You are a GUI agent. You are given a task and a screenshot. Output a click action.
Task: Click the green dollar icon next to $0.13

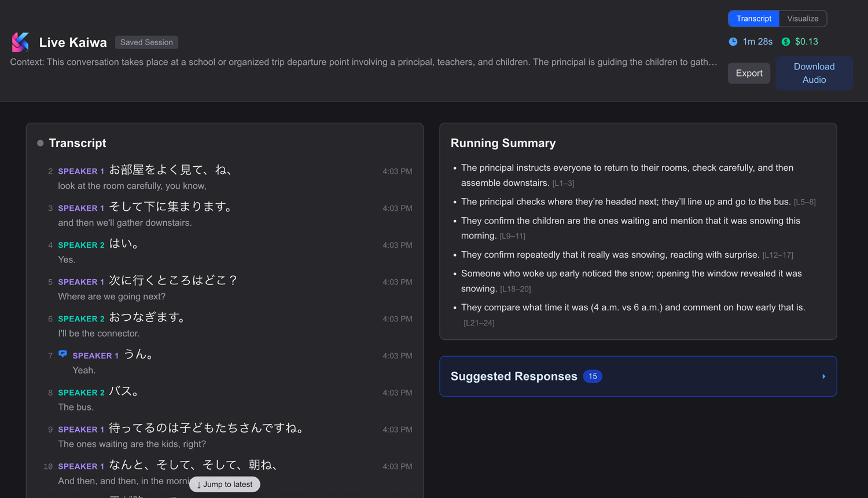785,41
